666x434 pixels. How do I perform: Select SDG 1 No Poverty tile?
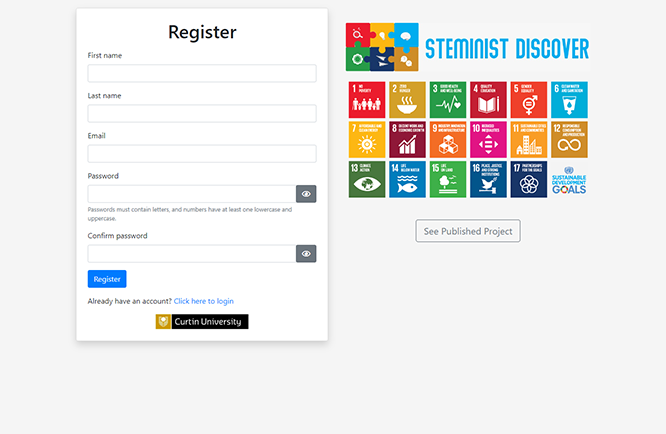[x=367, y=100]
